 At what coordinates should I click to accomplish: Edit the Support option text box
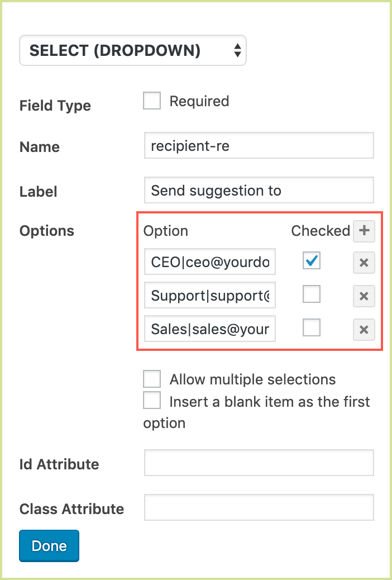point(210,296)
